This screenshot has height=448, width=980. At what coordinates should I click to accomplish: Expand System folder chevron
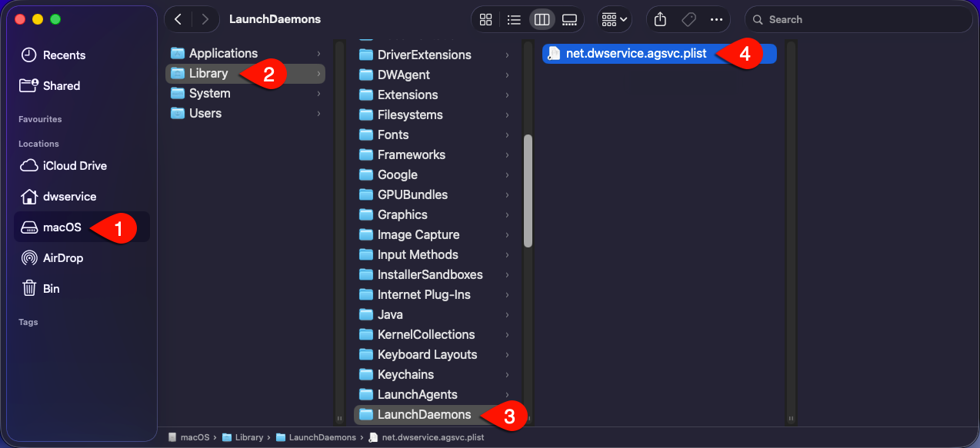tap(318, 93)
